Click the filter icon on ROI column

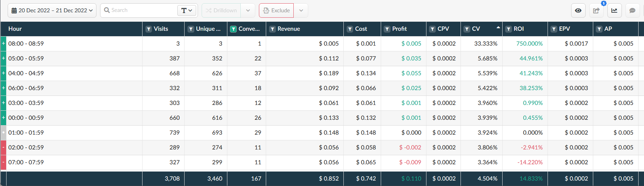(x=509, y=29)
